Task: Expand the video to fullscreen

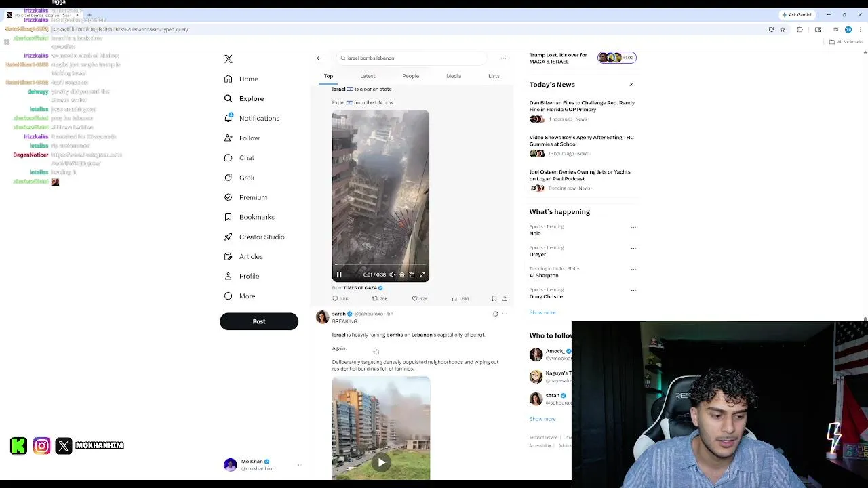Action: (x=422, y=274)
